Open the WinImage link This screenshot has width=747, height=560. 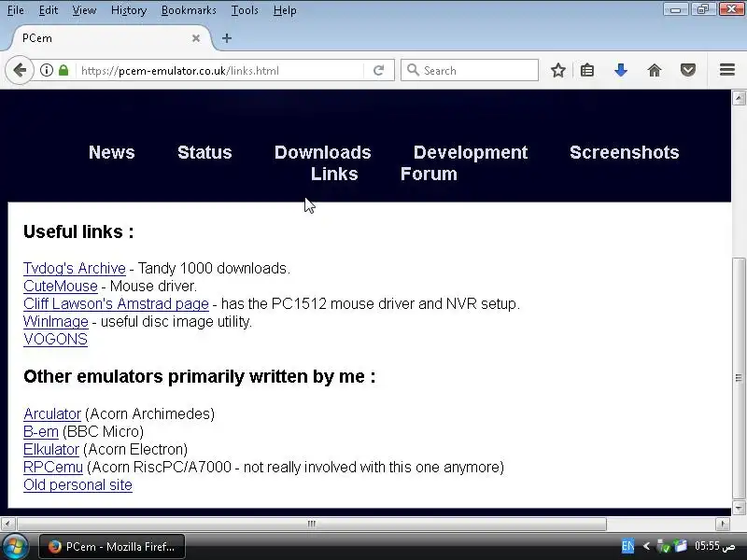click(x=56, y=321)
